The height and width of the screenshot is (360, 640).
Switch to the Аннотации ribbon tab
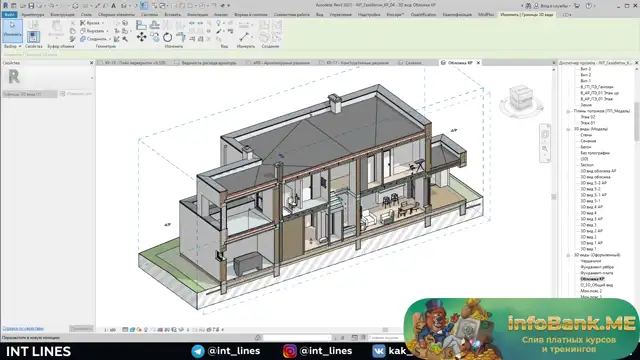coord(197,14)
